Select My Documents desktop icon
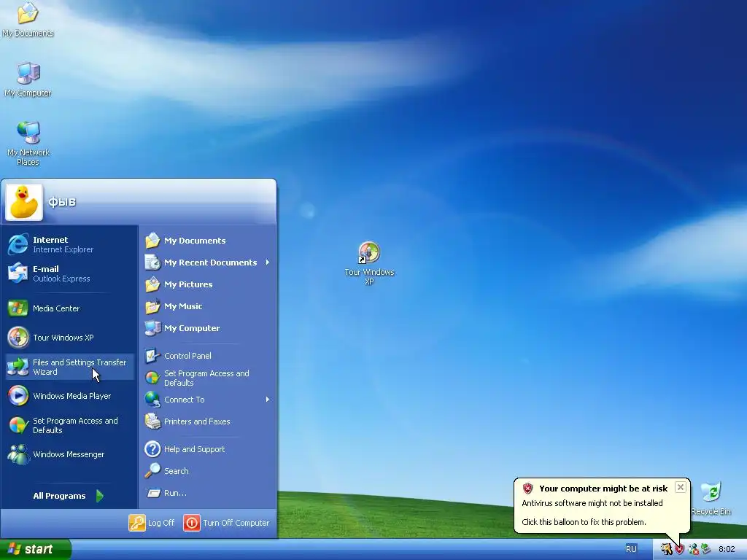Image resolution: width=747 pixels, height=560 pixels. pyautogui.click(x=28, y=20)
